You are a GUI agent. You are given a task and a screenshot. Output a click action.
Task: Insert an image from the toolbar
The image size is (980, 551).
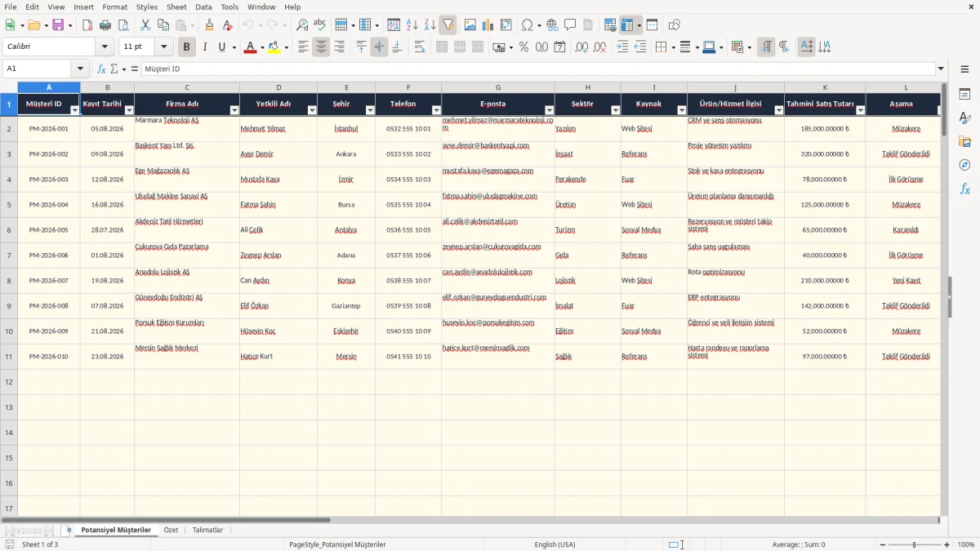[x=471, y=25]
